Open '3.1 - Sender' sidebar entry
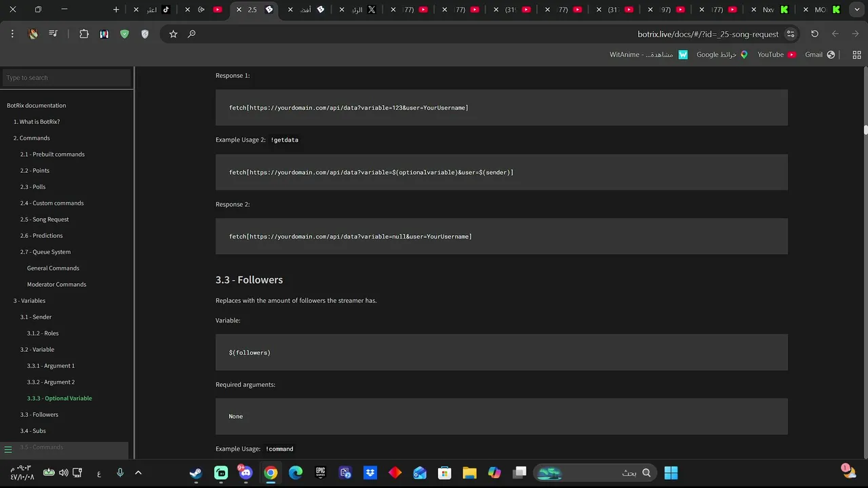Image resolution: width=868 pixels, height=488 pixels. click(x=36, y=317)
